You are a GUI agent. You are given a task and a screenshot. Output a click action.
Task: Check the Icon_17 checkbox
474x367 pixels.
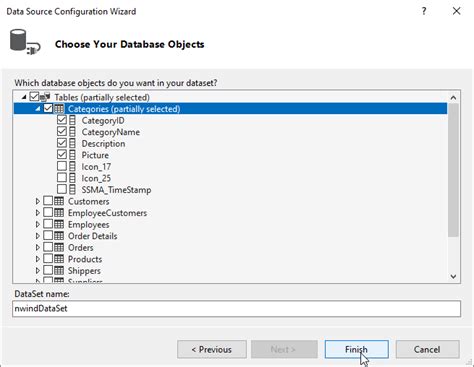click(x=62, y=166)
